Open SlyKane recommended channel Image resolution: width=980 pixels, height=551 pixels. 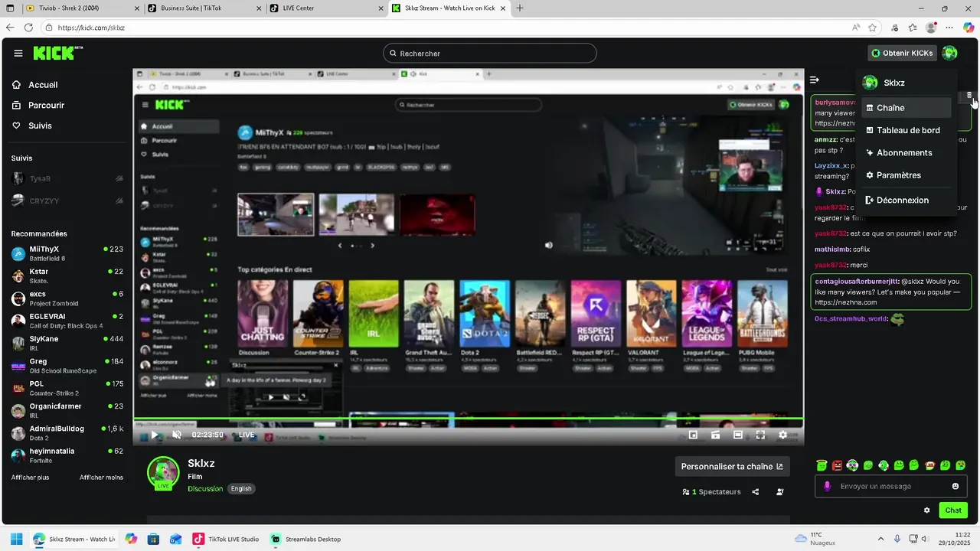coord(67,343)
